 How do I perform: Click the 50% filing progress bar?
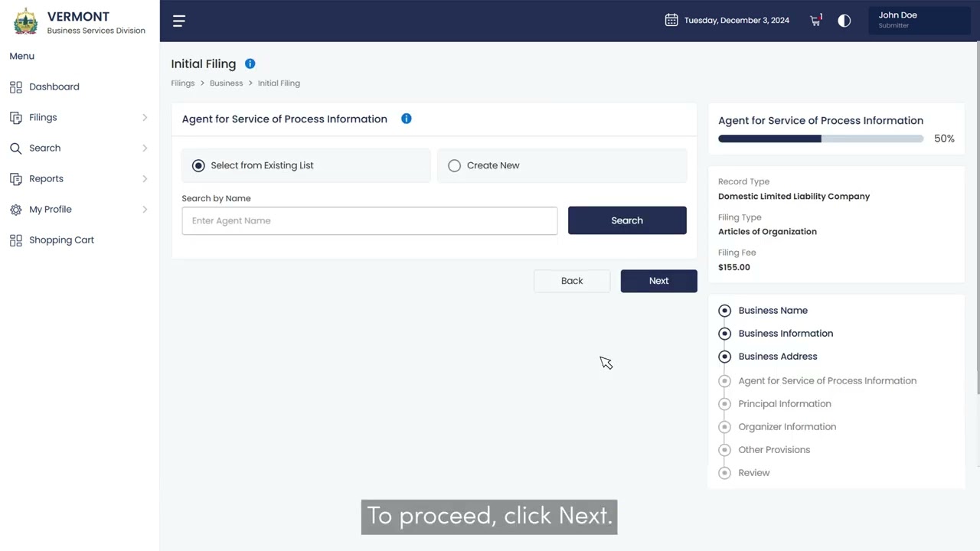(x=821, y=139)
